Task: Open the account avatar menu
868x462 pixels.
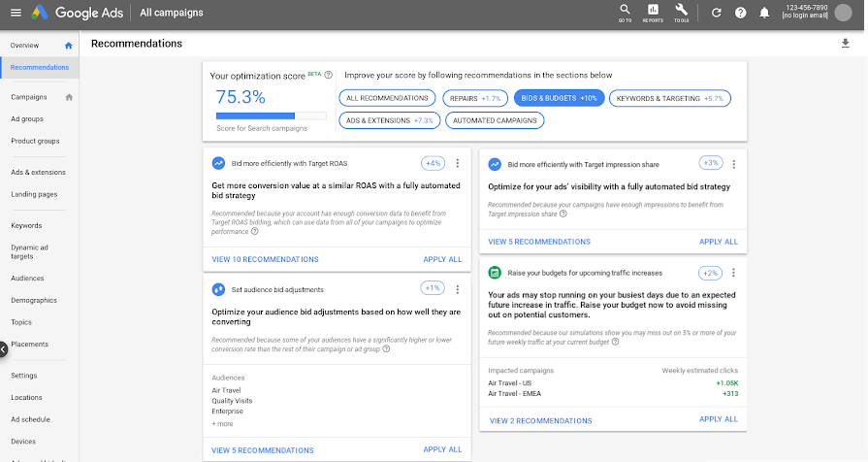Action: click(843, 13)
